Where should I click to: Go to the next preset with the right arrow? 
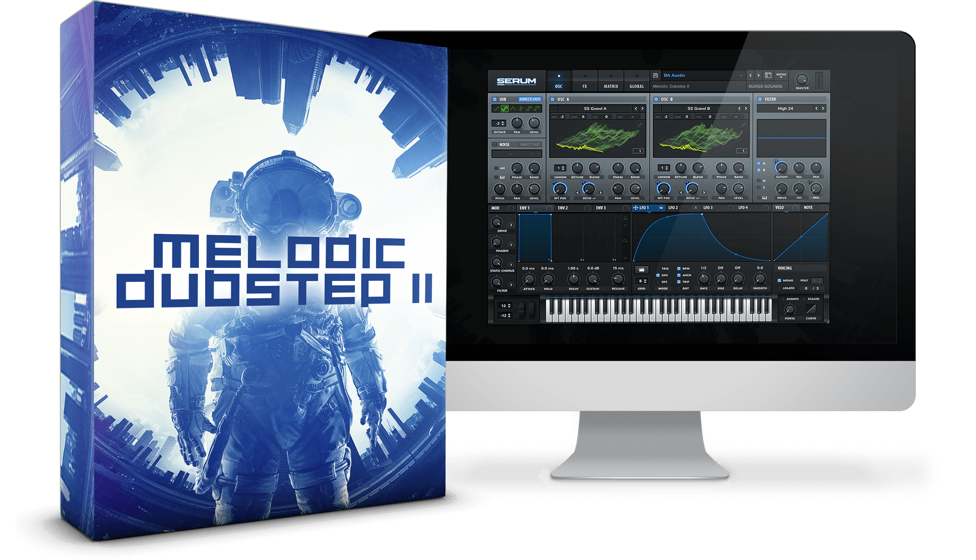pyautogui.click(x=758, y=75)
